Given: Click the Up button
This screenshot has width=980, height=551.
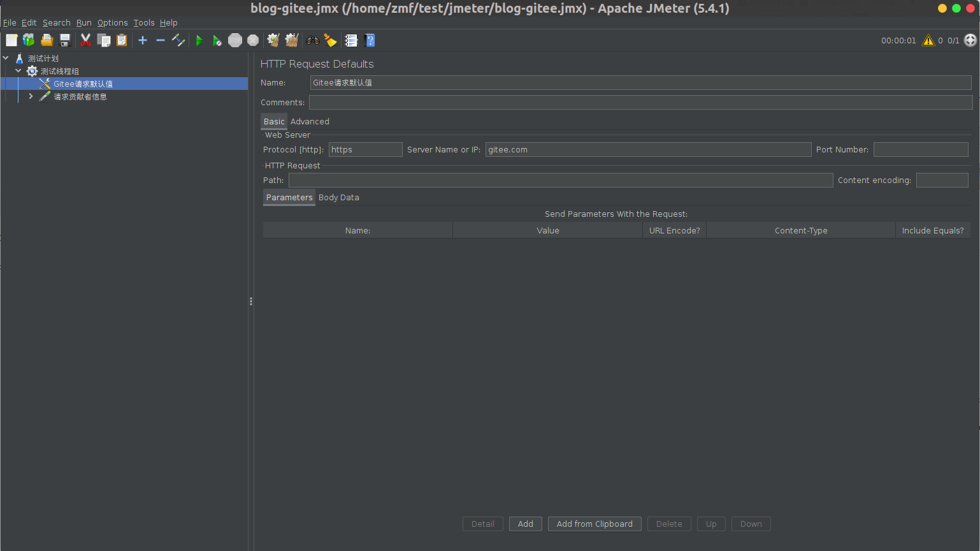Looking at the screenshot, I should point(711,524).
